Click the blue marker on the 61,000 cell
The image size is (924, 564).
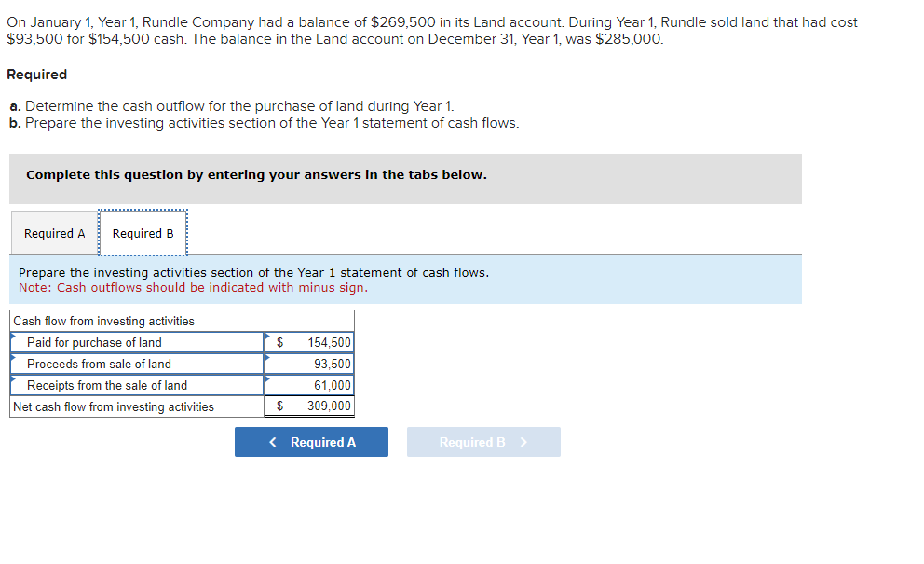click(268, 378)
